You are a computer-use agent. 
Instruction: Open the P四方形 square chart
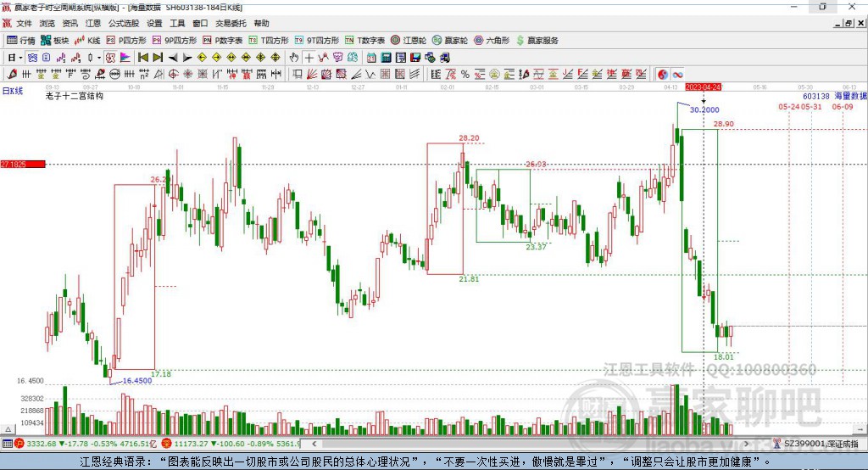(126, 41)
